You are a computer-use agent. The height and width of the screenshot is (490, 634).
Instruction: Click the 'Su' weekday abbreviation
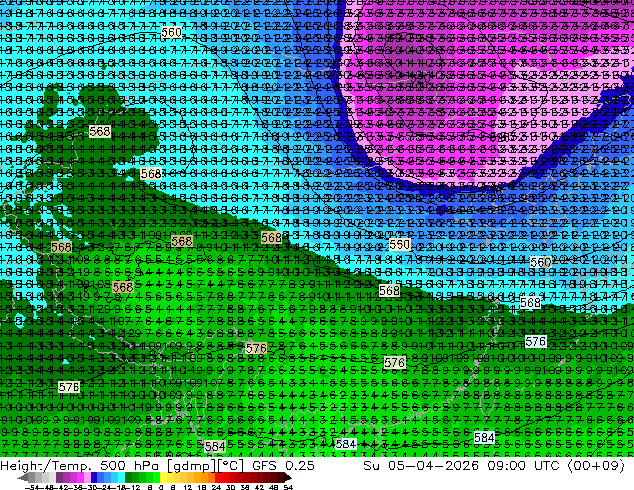372,465
